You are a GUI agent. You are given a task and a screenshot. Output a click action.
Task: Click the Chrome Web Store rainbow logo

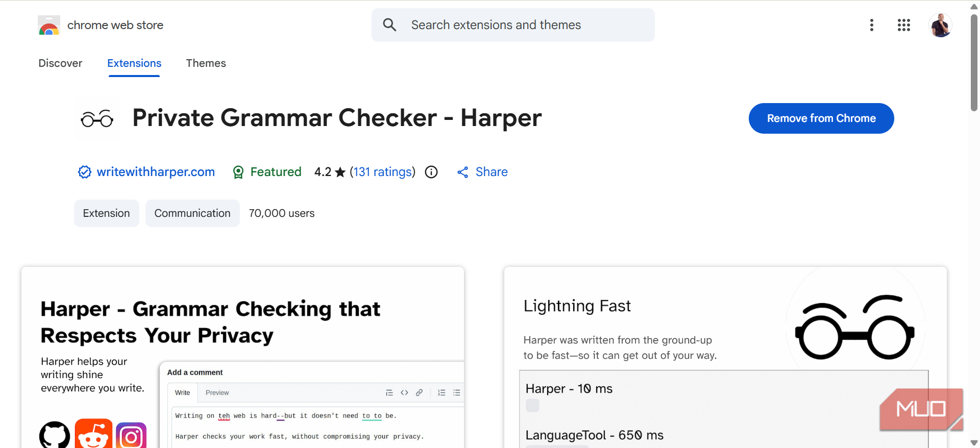(x=49, y=25)
